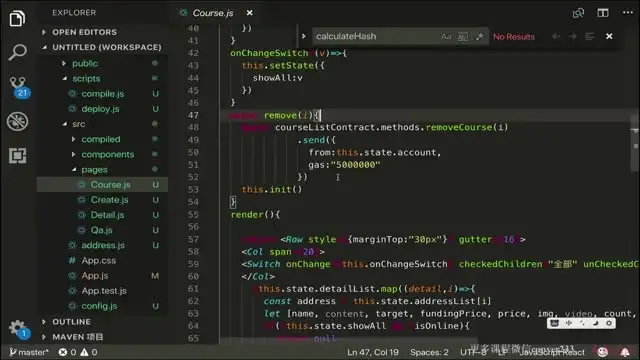
Task: Close the find widget
Action: [x=609, y=36]
